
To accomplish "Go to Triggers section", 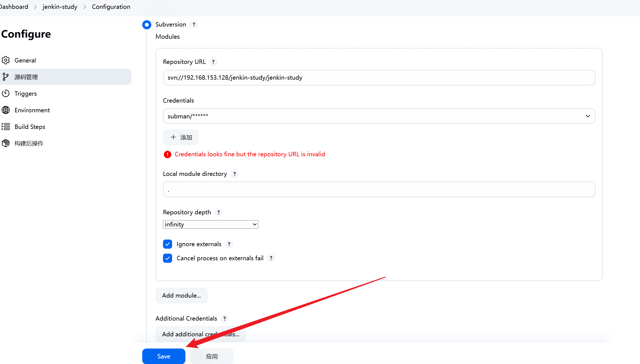I will 66,93.
